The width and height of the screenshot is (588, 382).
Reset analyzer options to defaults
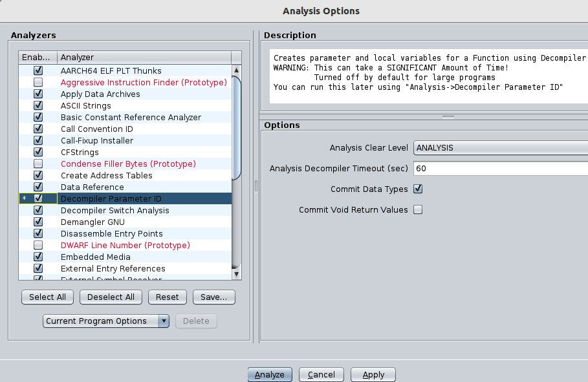click(168, 297)
